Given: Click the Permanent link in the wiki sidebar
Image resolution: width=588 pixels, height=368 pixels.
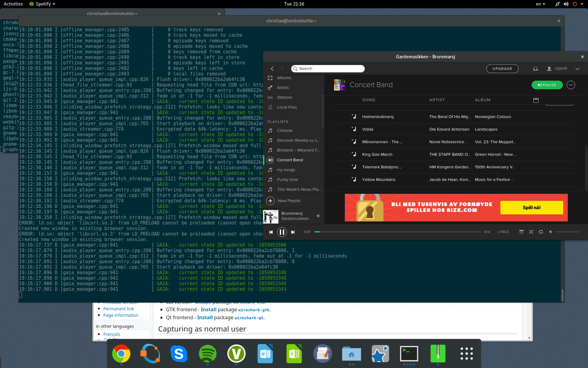Looking at the screenshot, I should click(x=119, y=309).
